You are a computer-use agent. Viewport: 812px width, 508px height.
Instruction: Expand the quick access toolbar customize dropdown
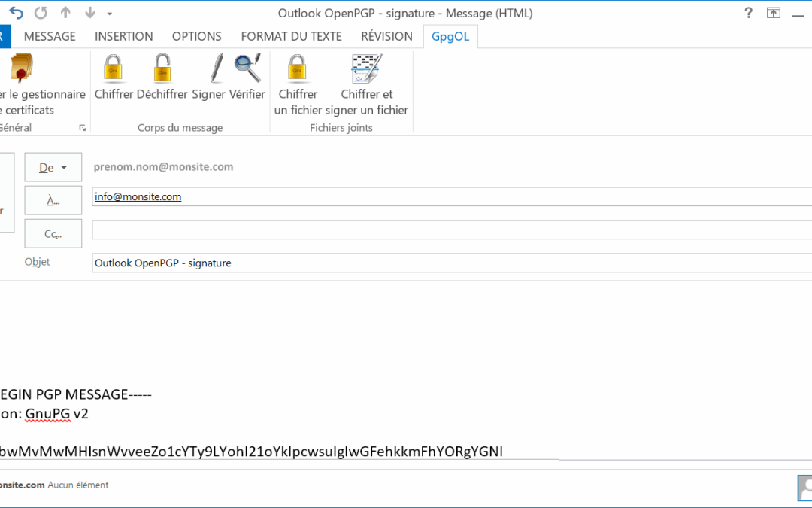[x=109, y=13]
